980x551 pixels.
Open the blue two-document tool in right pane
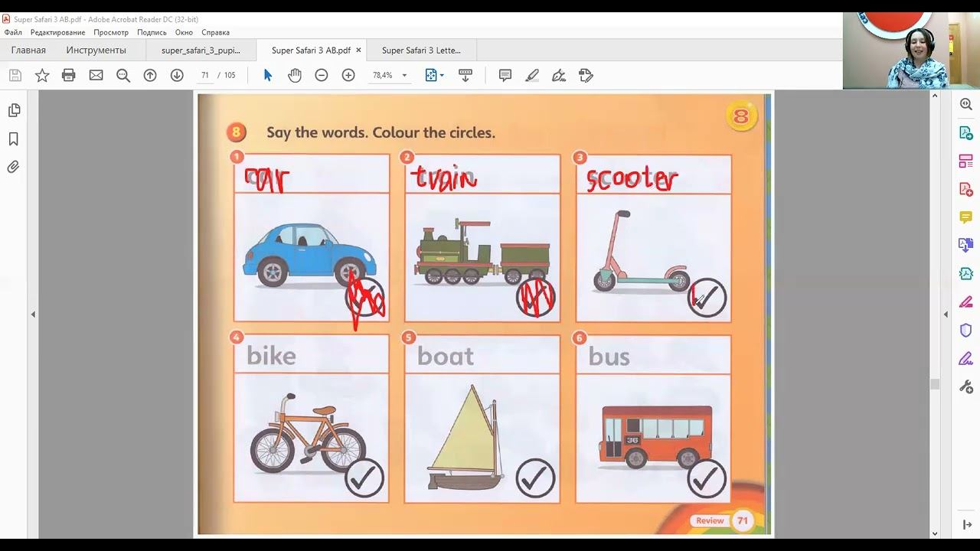tap(966, 246)
